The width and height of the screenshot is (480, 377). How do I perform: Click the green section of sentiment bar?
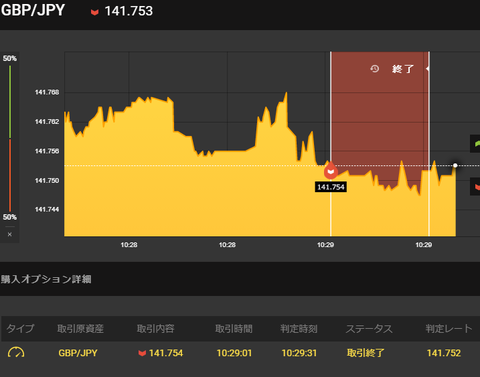coord(10,102)
